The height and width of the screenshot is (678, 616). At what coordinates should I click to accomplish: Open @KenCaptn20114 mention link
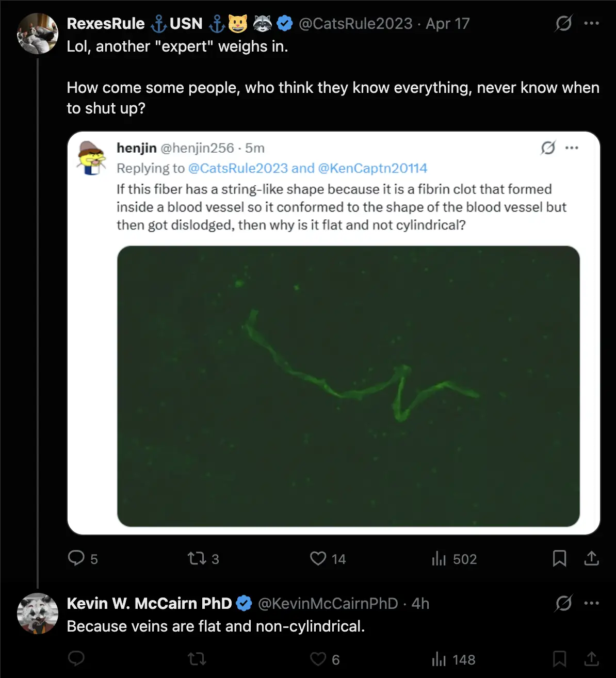click(372, 168)
